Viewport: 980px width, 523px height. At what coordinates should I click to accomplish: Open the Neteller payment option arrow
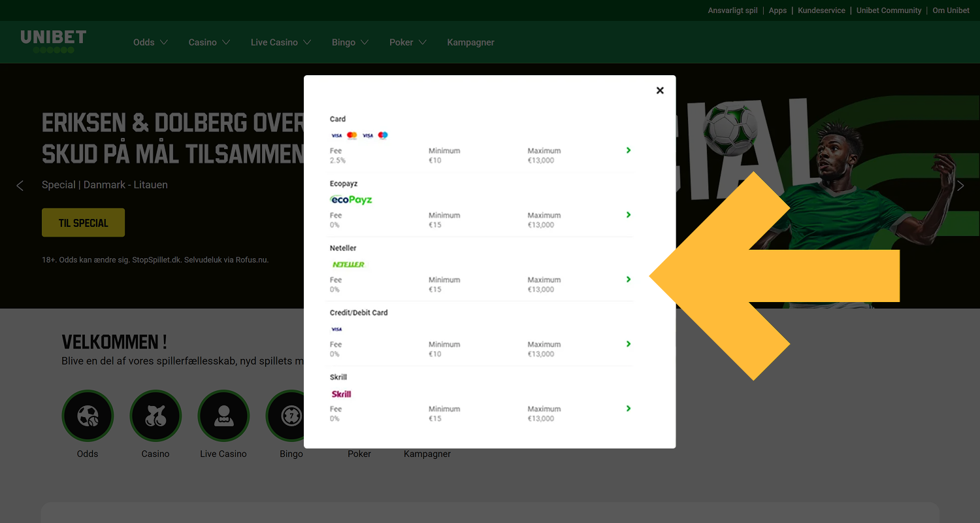click(x=629, y=280)
